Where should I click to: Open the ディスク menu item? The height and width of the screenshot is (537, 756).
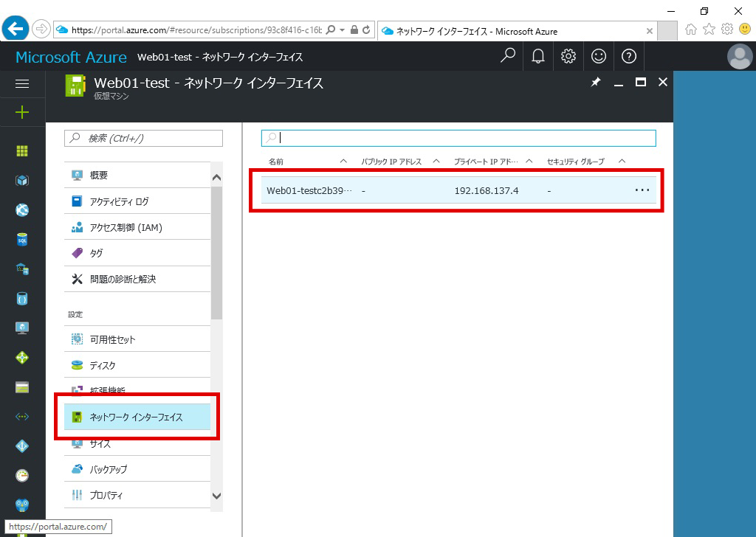point(137,366)
